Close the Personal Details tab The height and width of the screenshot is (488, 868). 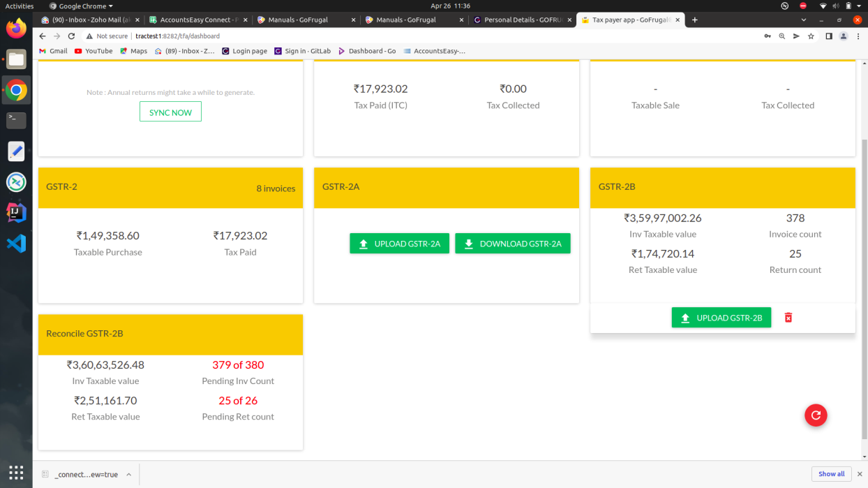(569, 20)
